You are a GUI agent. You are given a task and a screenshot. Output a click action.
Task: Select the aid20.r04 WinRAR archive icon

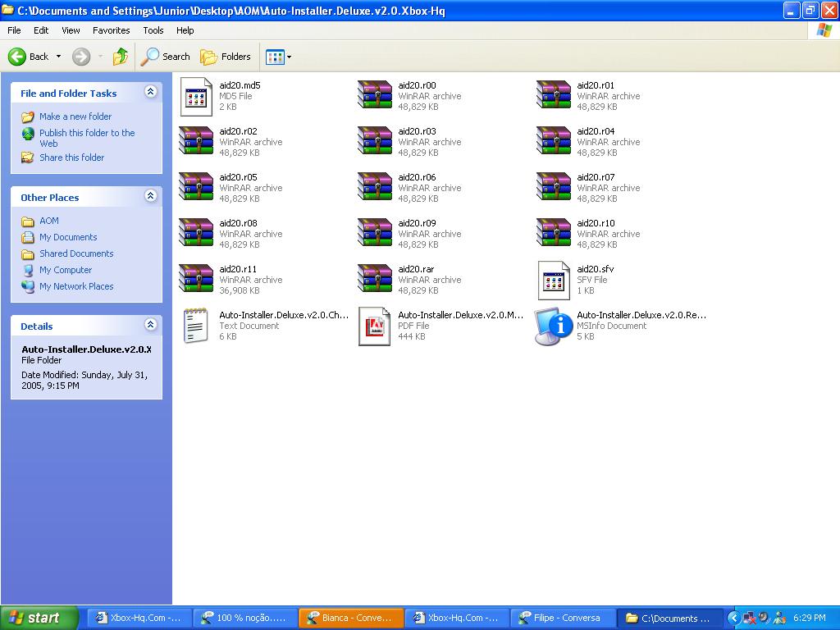click(x=554, y=141)
